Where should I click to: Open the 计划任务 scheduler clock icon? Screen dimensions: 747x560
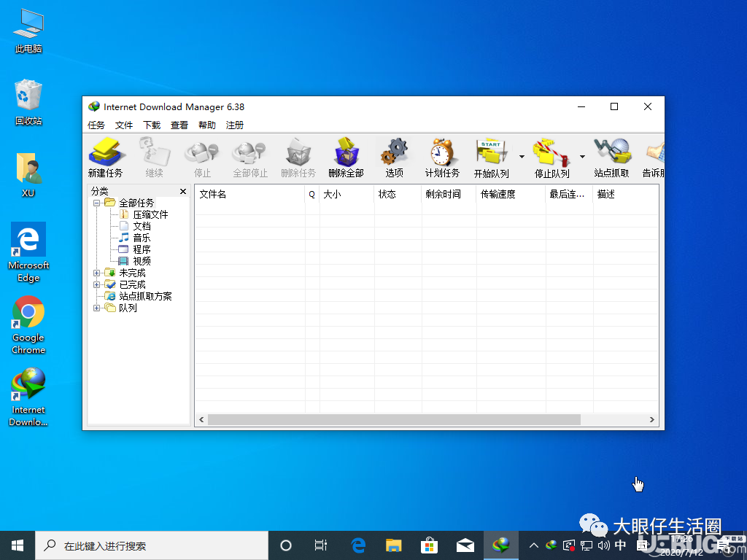(x=443, y=157)
